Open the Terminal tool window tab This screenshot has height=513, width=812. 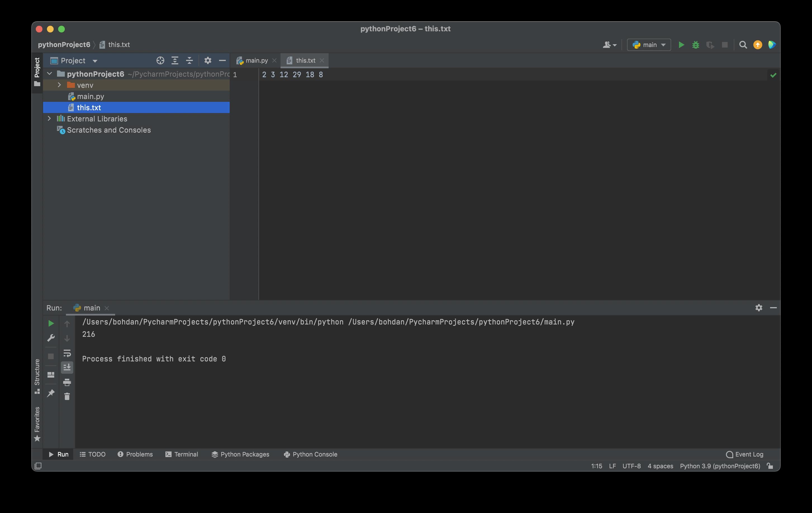point(182,454)
